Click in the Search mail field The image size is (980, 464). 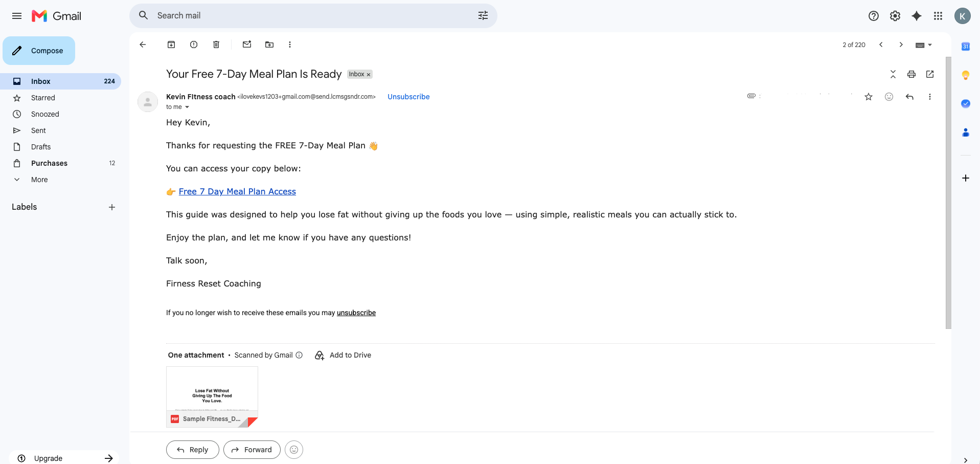click(x=313, y=16)
